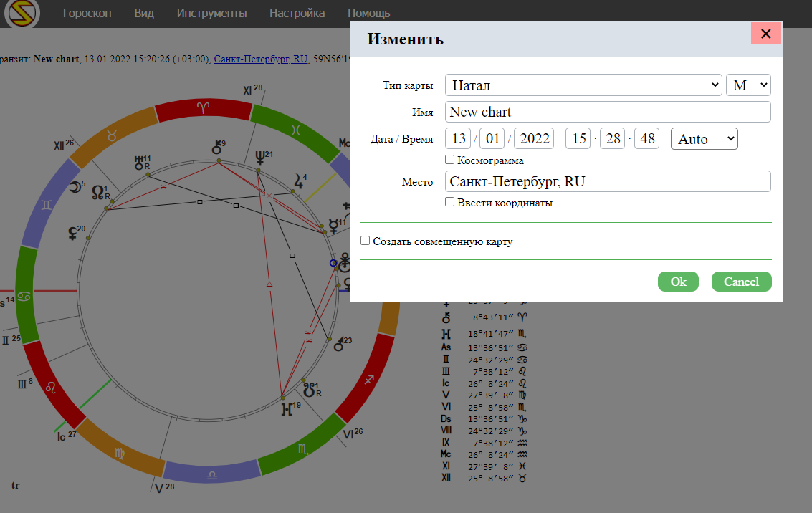Click the year field showing 2022
Image resolution: width=812 pixels, height=513 pixels.
tap(534, 138)
